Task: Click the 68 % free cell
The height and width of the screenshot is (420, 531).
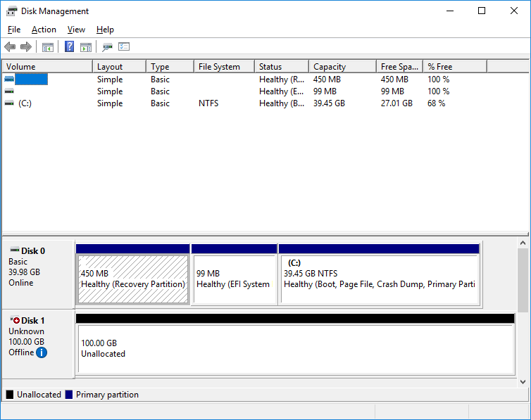Action: coord(436,103)
